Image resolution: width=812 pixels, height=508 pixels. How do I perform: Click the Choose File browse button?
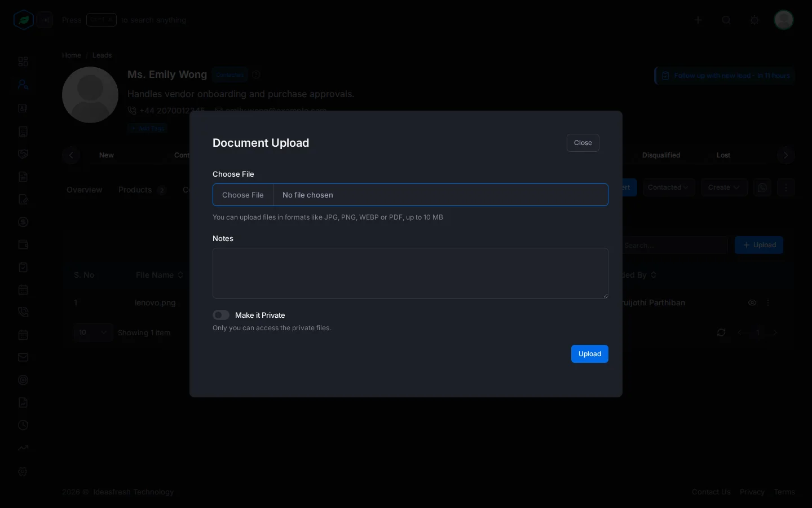click(x=243, y=195)
